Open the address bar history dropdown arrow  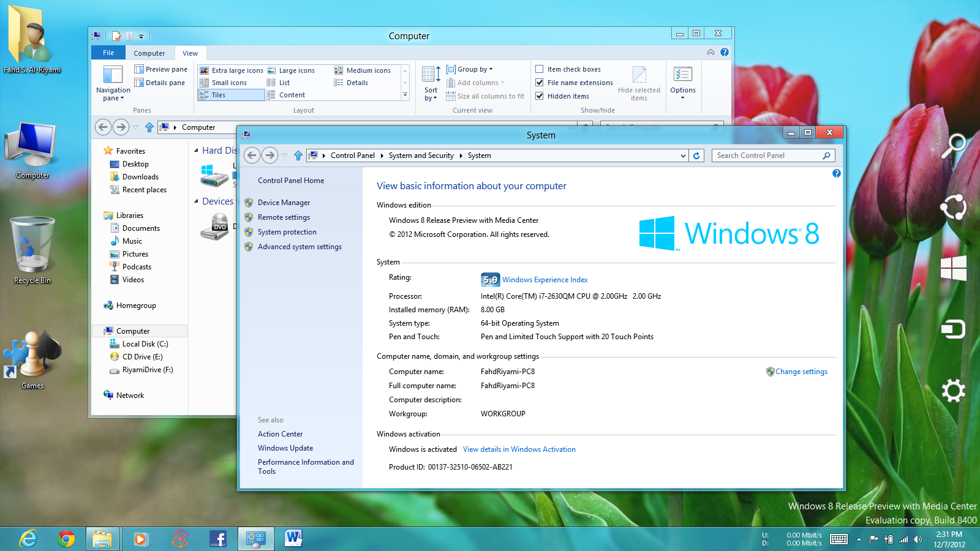point(683,156)
